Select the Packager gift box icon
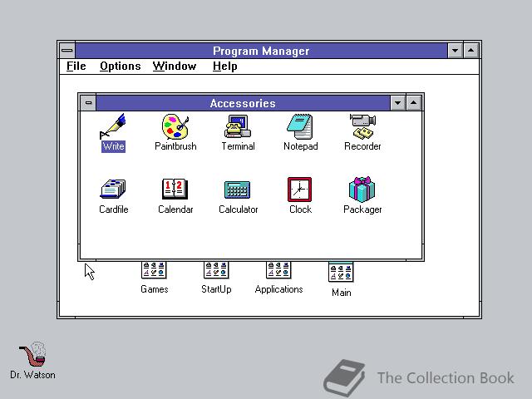Viewport: 532px width, 399px height. click(x=362, y=190)
